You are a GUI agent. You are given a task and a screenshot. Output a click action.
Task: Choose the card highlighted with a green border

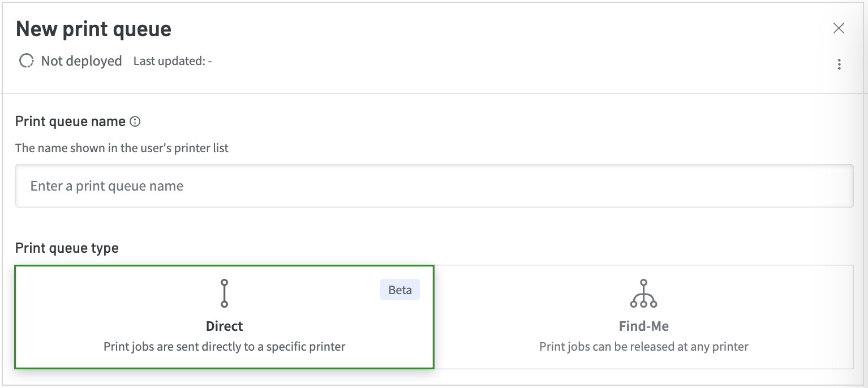(x=224, y=317)
